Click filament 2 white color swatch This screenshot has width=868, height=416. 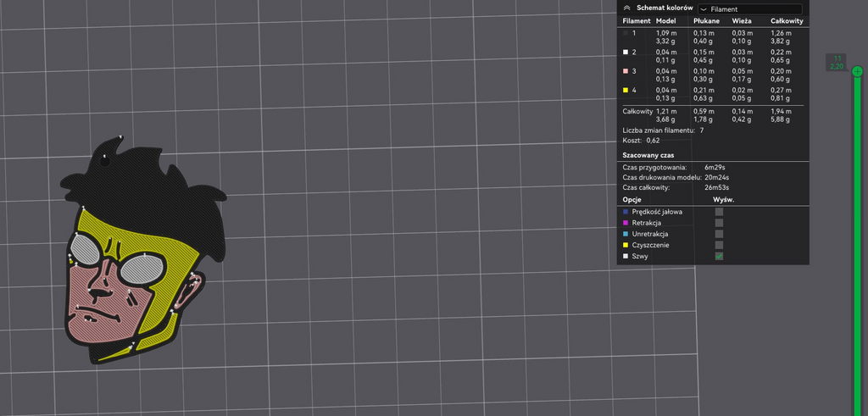click(x=626, y=52)
